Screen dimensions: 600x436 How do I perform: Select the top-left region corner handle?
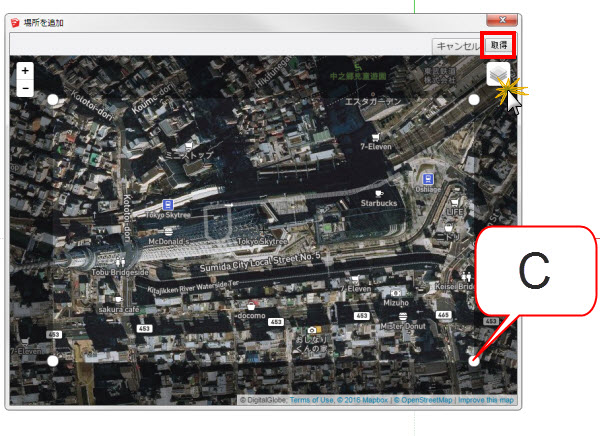(53, 100)
